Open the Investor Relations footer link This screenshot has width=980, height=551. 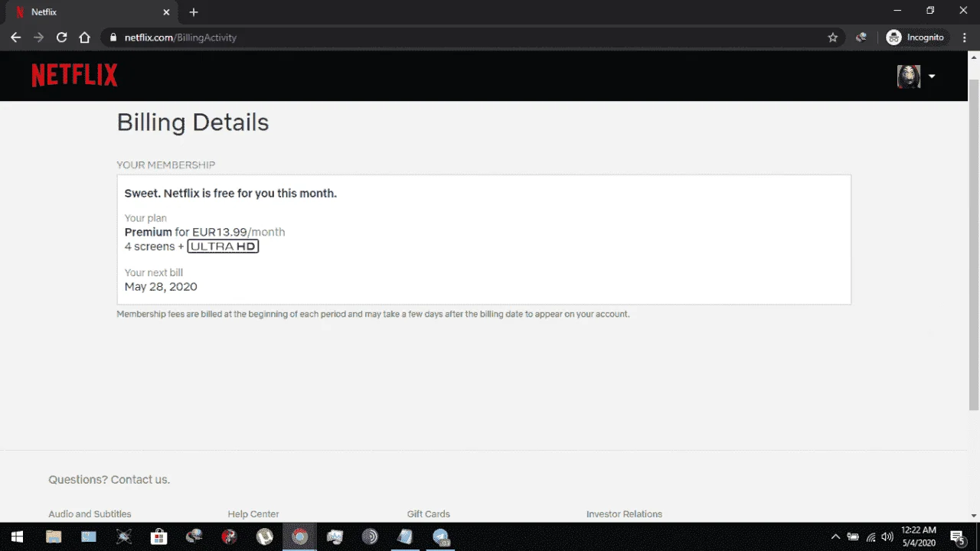tap(624, 514)
